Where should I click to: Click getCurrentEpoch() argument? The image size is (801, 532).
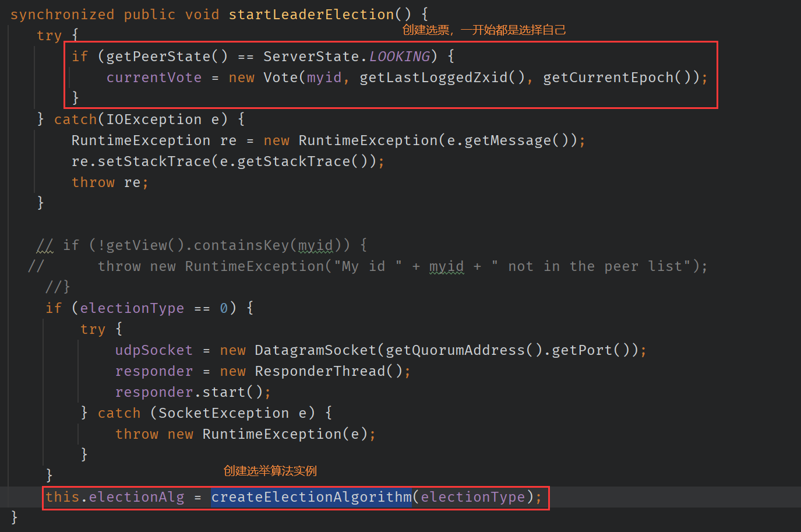tap(617, 77)
